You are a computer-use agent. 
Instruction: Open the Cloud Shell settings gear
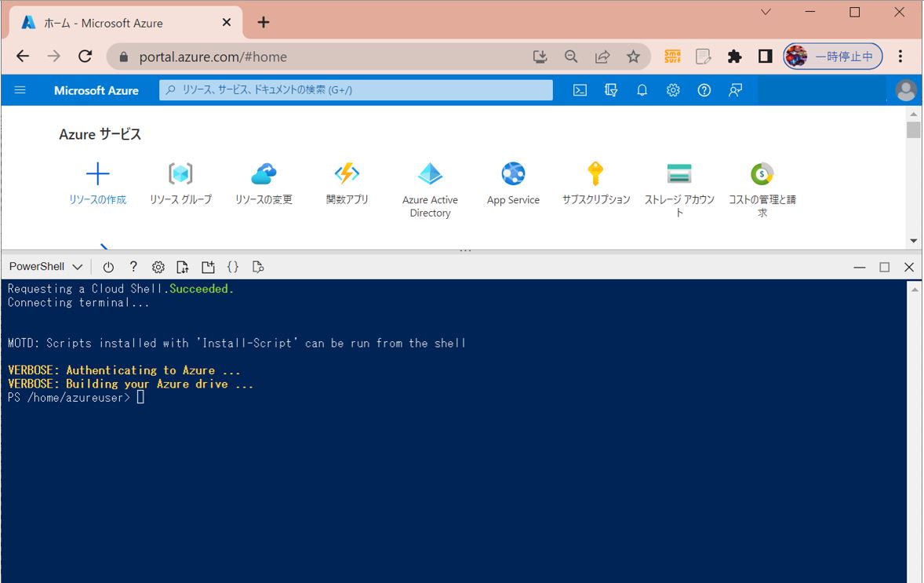pyautogui.click(x=158, y=268)
